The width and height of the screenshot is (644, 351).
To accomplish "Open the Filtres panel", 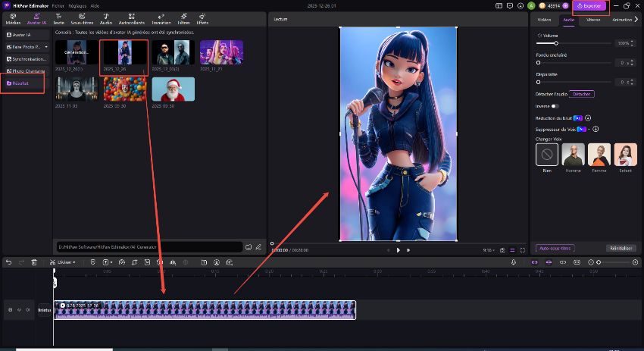I will (183, 19).
